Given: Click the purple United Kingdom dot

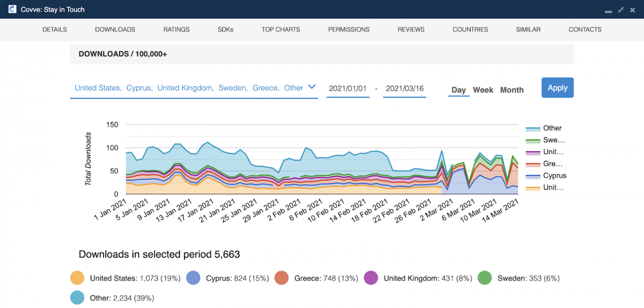Looking at the screenshot, I should point(371,278).
